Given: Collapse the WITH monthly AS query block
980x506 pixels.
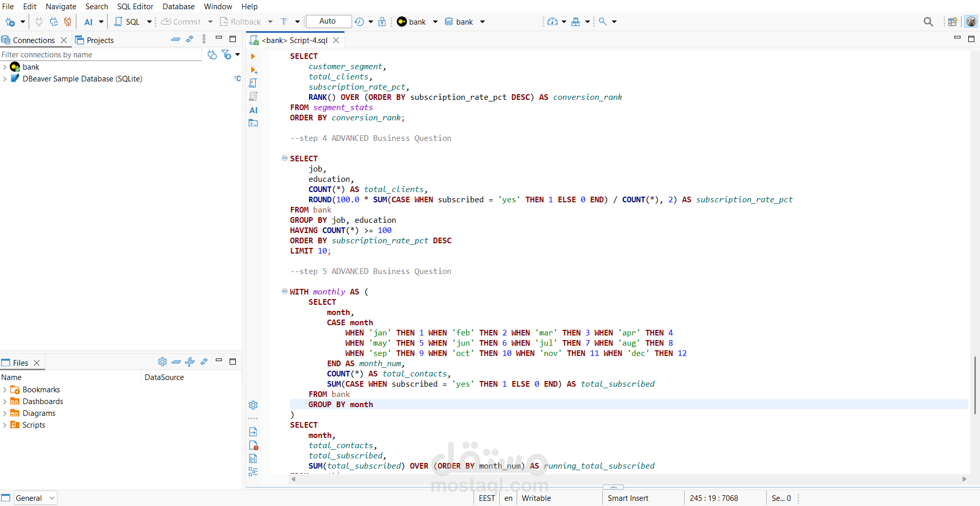Looking at the screenshot, I should pyautogui.click(x=284, y=291).
